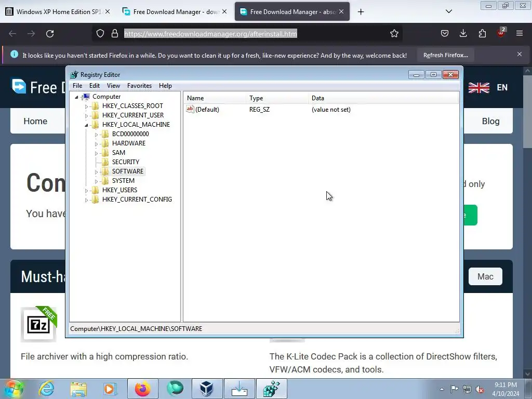Open Firefox hamburger application menu
This screenshot has width=532, height=399.
(x=520, y=34)
